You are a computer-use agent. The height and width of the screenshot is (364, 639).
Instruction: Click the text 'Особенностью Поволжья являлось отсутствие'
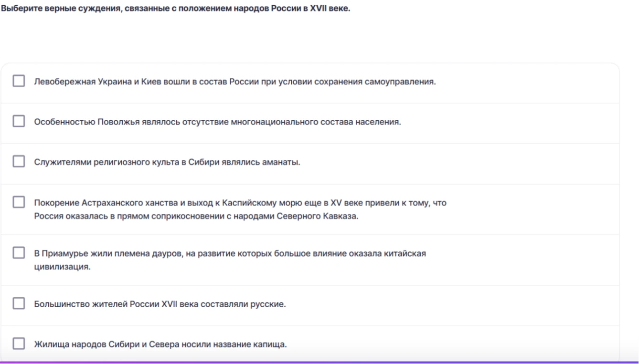pyautogui.click(x=131, y=122)
